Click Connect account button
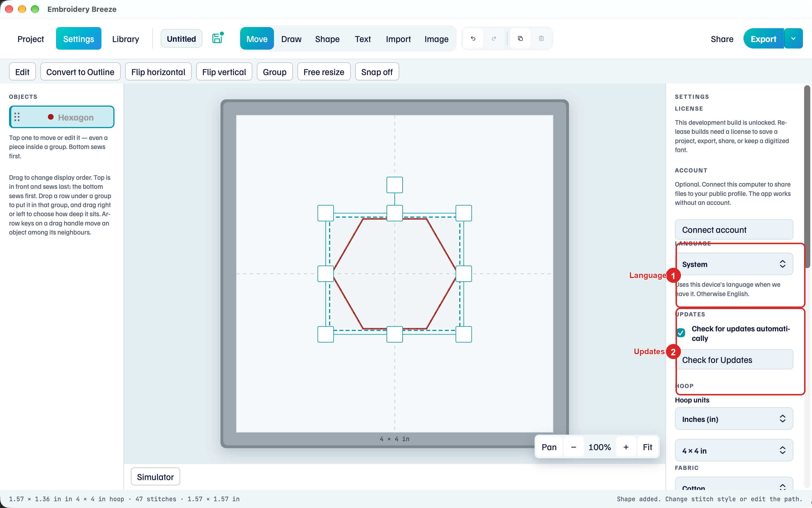812x508 pixels. [x=734, y=230]
